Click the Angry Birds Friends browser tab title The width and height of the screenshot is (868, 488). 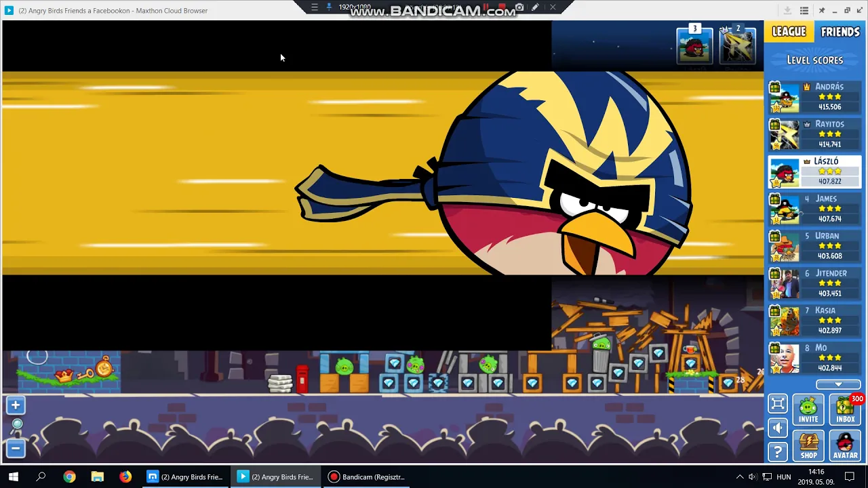[x=113, y=10]
